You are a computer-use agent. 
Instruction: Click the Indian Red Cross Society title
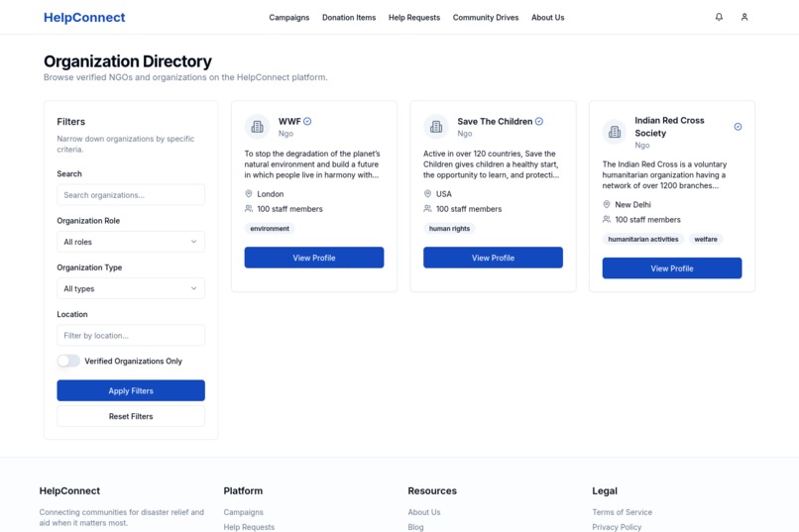tap(669, 127)
